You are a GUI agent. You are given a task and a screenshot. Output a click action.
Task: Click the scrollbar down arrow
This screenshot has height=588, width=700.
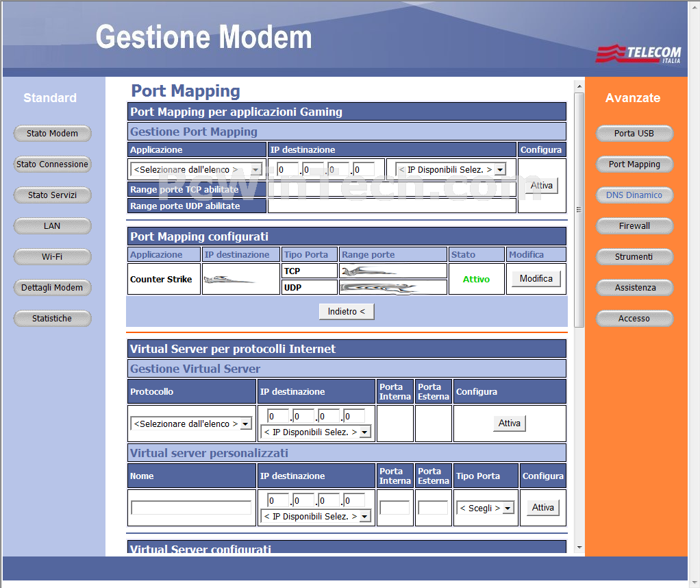click(x=579, y=548)
